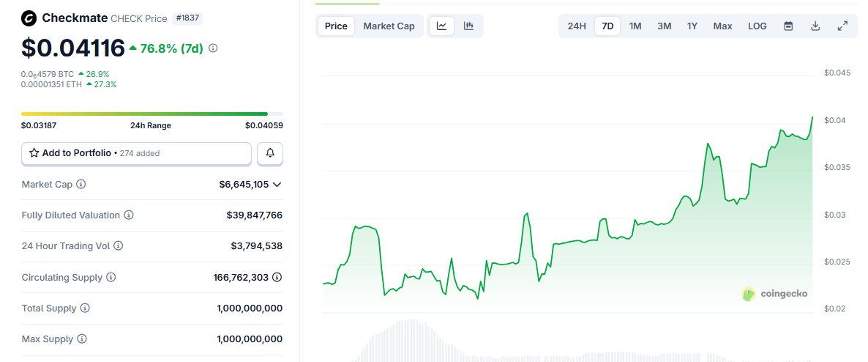This screenshot has height=362, width=868.
Task: Click the 24h Range progress bar
Action: click(152, 114)
